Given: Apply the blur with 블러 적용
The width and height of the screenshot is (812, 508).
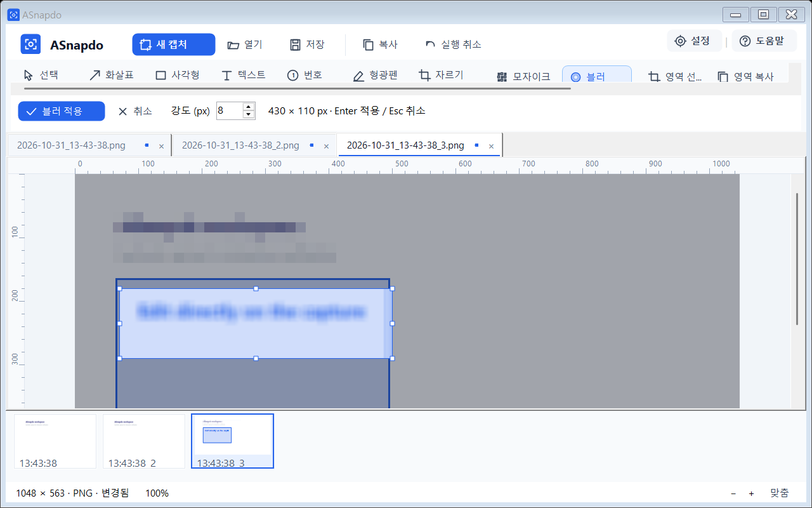Looking at the screenshot, I should pyautogui.click(x=62, y=111).
